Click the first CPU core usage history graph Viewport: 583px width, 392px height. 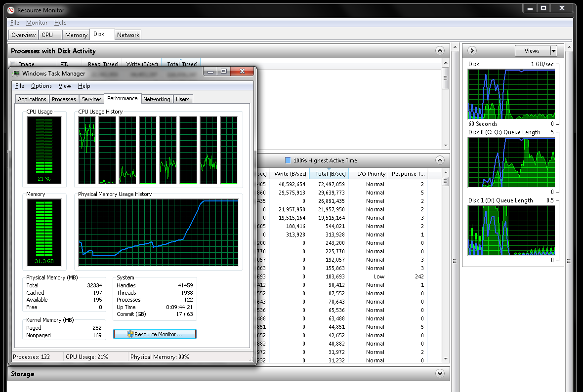coord(87,150)
